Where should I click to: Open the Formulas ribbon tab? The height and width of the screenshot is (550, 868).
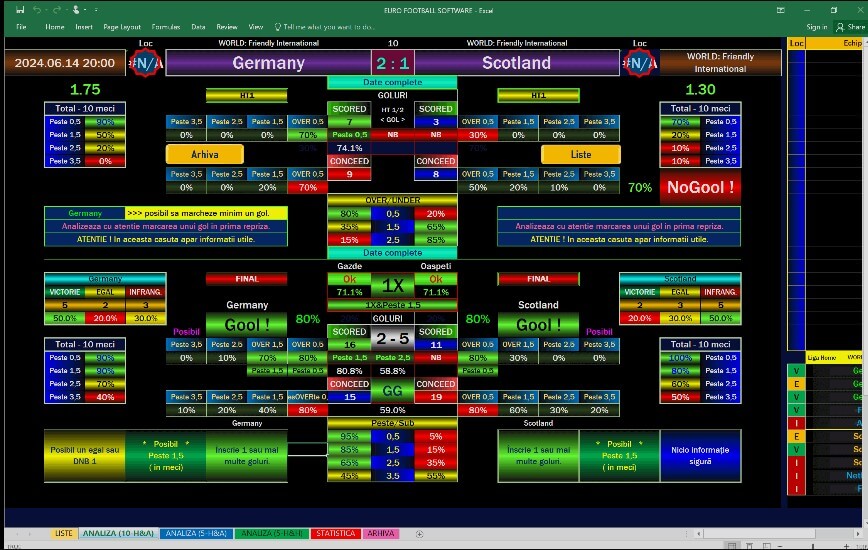(166, 27)
